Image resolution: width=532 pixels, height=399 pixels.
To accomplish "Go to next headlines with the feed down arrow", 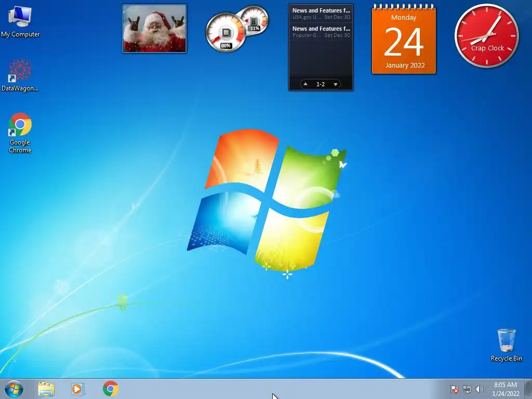I will 335,84.
